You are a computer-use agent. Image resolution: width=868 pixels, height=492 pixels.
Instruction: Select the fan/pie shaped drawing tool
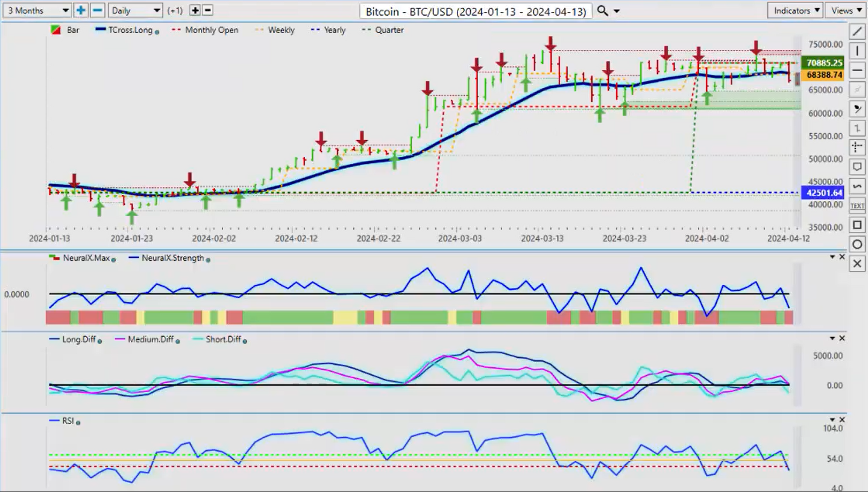point(857,109)
